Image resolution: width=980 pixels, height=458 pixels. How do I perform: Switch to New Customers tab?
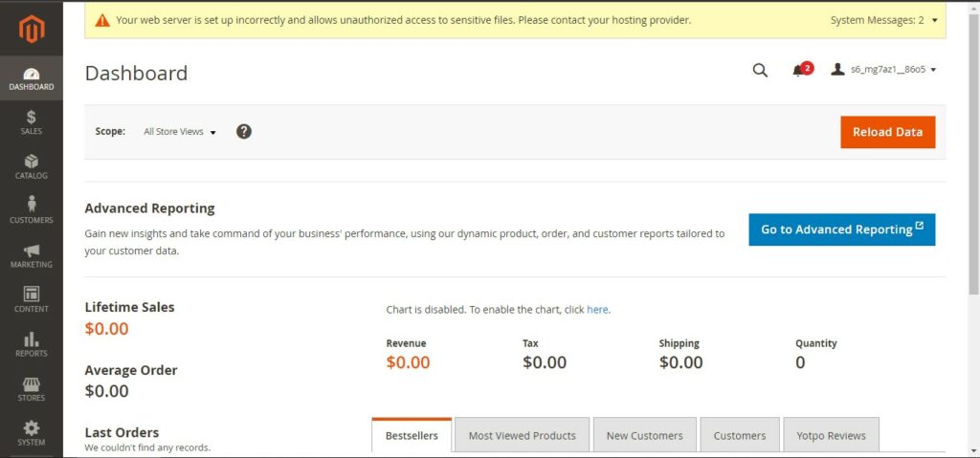(x=644, y=435)
